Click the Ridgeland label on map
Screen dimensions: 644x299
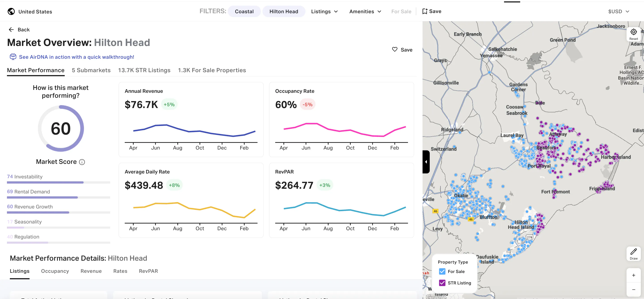(452, 130)
